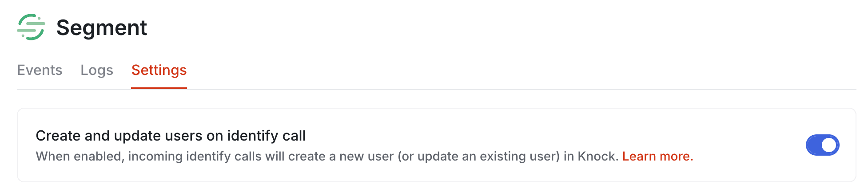This screenshot has height=196, width=868.
Task: Switch to the Events tab
Action: [x=40, y=70]
